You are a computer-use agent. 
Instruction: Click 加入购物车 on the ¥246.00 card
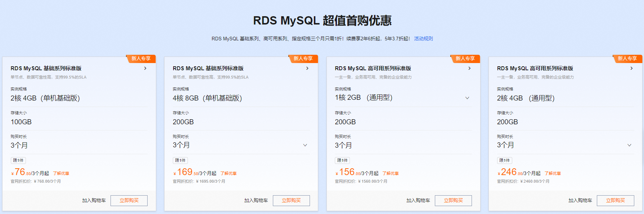coord(580,201)
